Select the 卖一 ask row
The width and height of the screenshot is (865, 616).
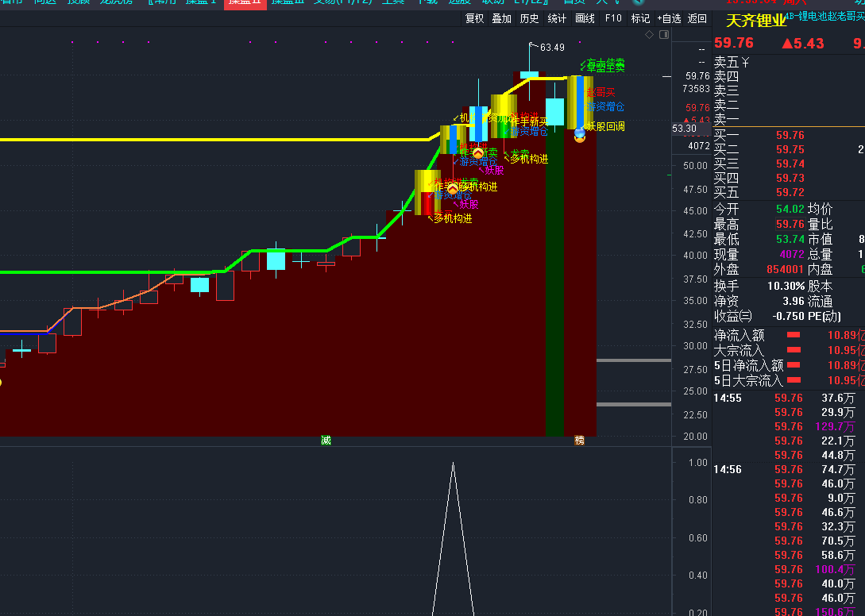(x=789, y=119)
